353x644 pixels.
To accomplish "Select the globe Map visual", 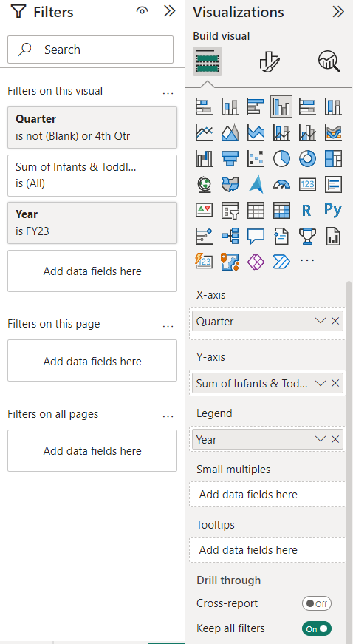I will (204, 184).
